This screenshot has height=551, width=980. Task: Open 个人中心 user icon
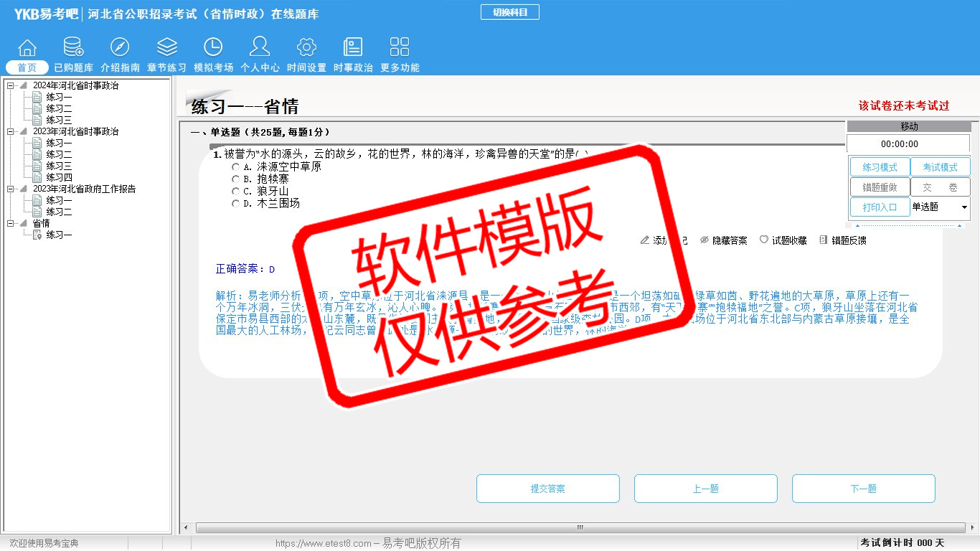point(260,48)
